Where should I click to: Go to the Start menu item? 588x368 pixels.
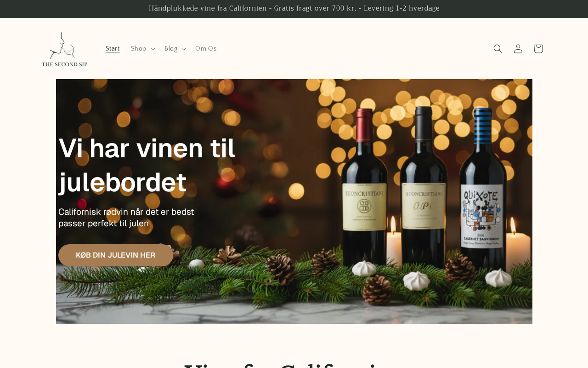[x=113, y=49]
